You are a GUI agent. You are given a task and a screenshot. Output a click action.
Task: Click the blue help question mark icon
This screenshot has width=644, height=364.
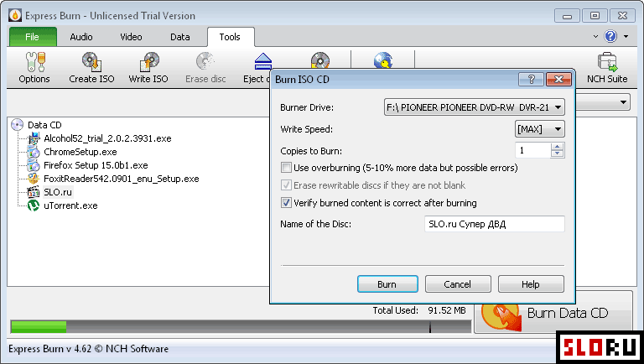(610, 37)
